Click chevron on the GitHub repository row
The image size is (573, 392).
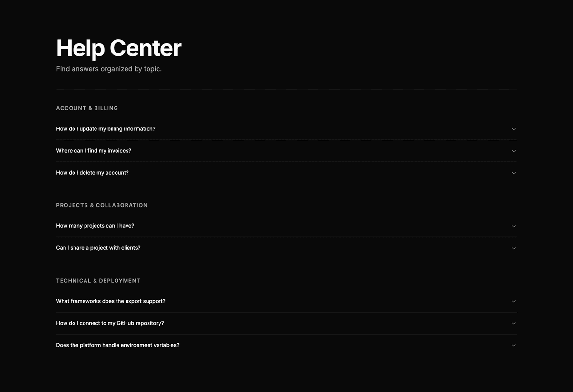click(x=514, y=324)
